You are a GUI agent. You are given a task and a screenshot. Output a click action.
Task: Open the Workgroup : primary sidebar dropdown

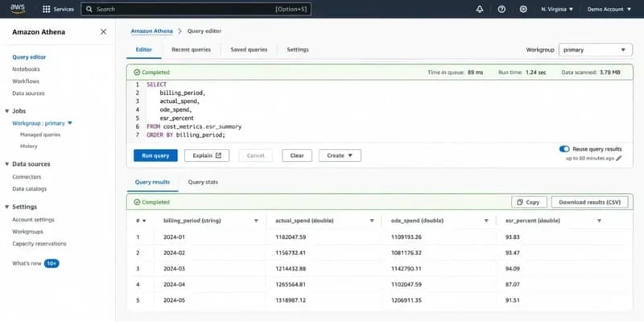click(43, 123)
